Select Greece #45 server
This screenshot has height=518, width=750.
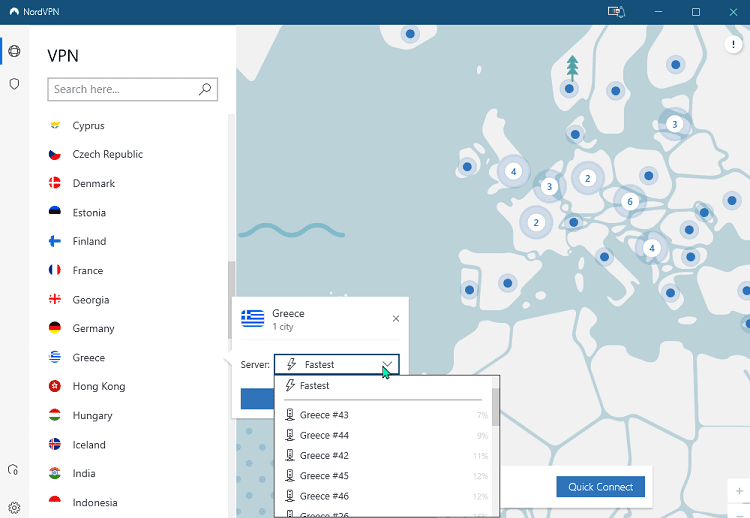(383, 475)
